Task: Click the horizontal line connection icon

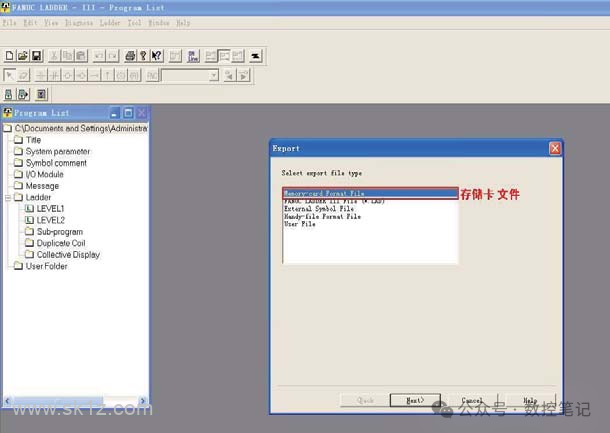Action: (94, 75)
